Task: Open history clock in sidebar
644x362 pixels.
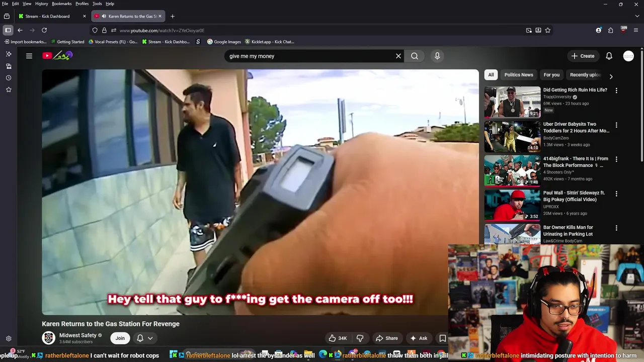Action: (9, 77)
